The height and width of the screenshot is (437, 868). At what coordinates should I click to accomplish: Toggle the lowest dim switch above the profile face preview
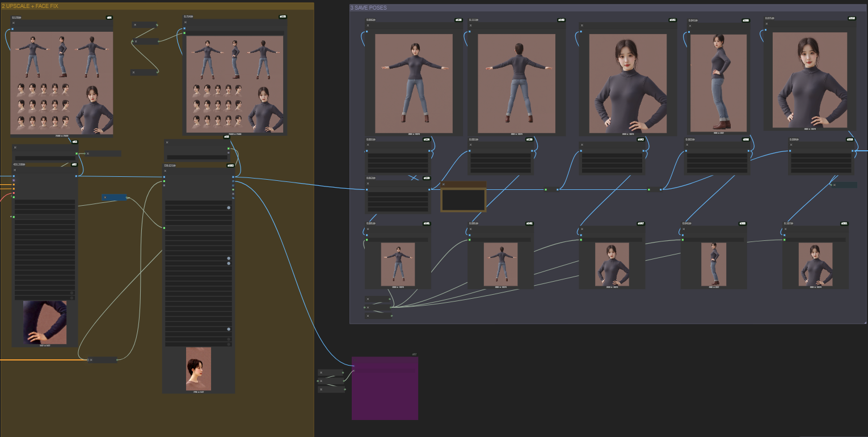tap(229, 344)
